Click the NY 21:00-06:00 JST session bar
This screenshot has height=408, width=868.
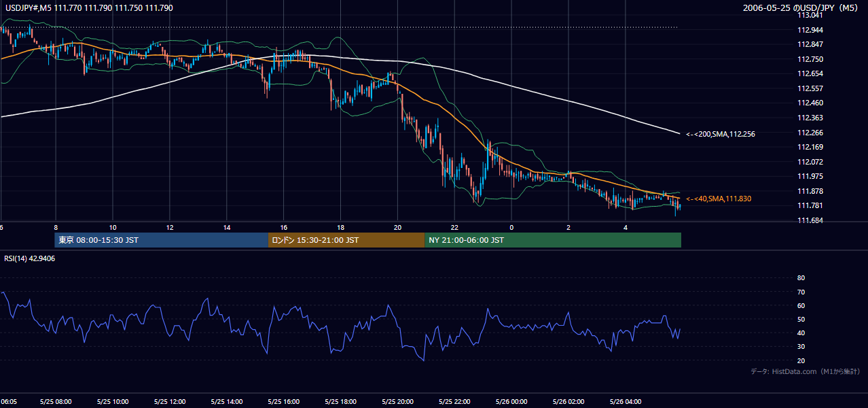point(553,240)
